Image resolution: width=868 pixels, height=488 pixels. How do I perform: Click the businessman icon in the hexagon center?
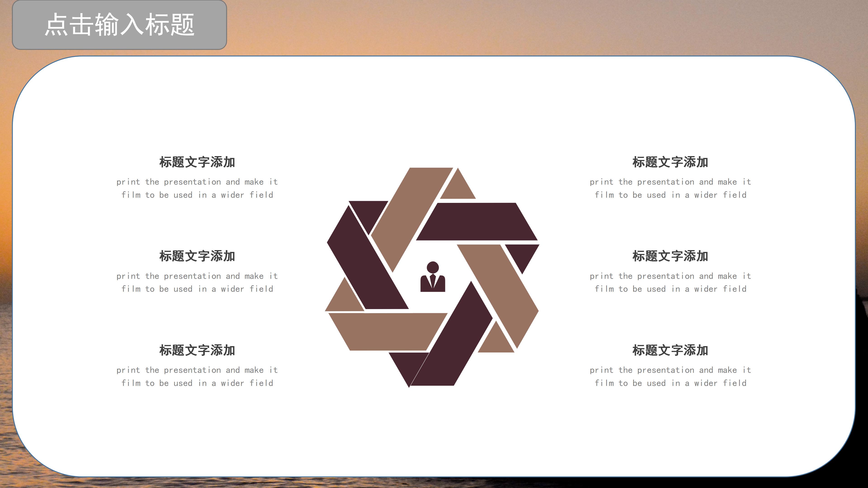pos(433,277)
